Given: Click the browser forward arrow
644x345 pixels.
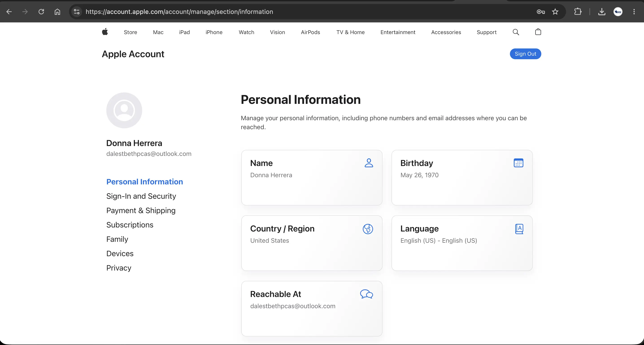Looking at the screenshot, I should [25, 12].
